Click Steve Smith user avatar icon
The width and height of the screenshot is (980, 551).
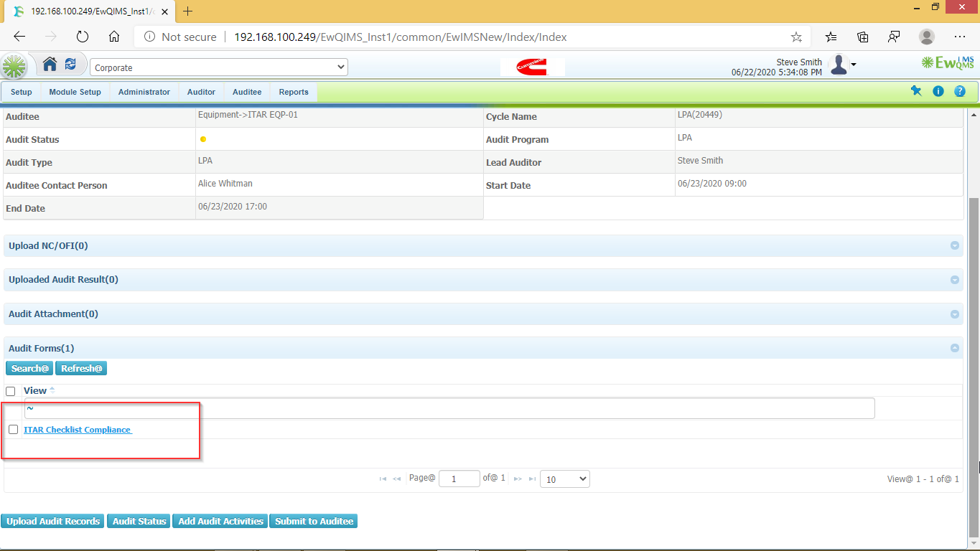[839, 65]
